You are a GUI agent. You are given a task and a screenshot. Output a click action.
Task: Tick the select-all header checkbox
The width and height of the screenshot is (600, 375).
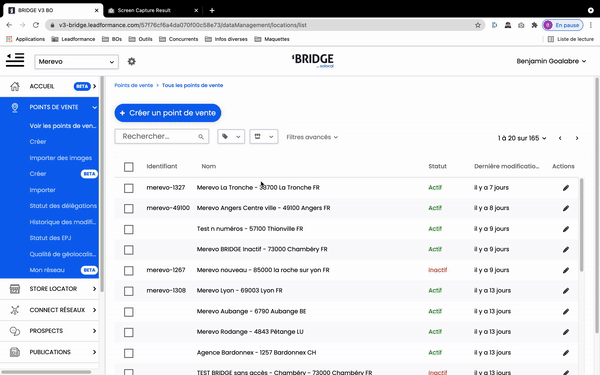(129, 167)
